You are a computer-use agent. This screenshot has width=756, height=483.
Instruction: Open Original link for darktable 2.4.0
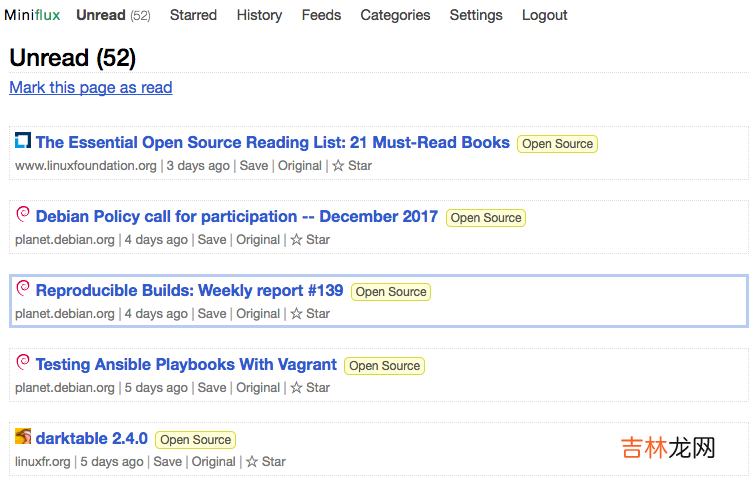[214, 461]
